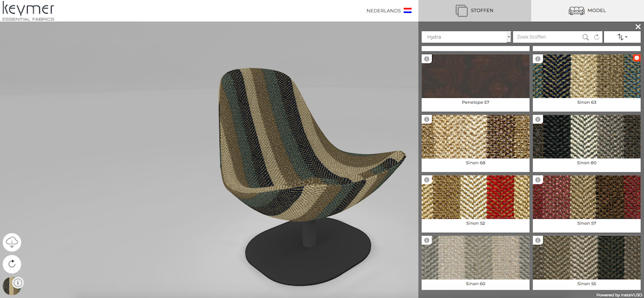Viewport: 644px width, 298px height.
Task: Click the magnifier search icon
Action: tap(585, 37)
